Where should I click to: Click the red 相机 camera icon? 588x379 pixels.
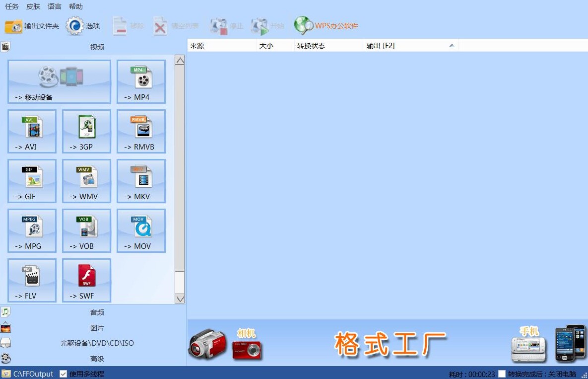pos(247,351)
